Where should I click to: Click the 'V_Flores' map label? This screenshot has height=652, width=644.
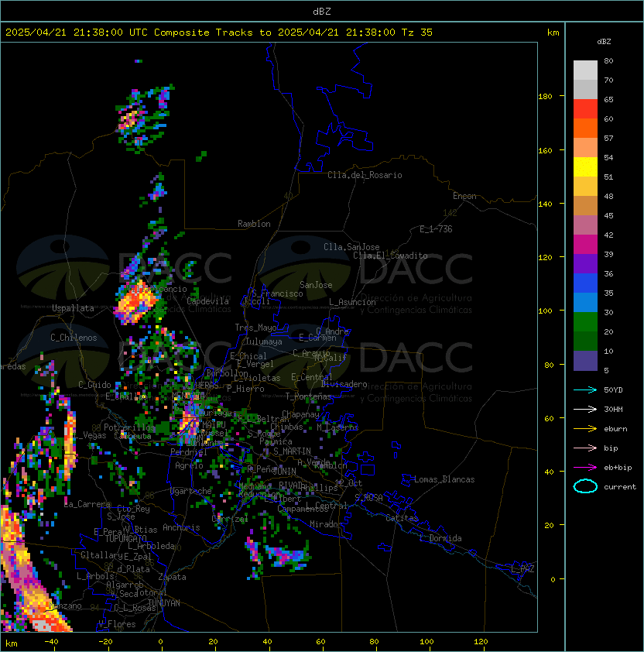pos(117,624)
